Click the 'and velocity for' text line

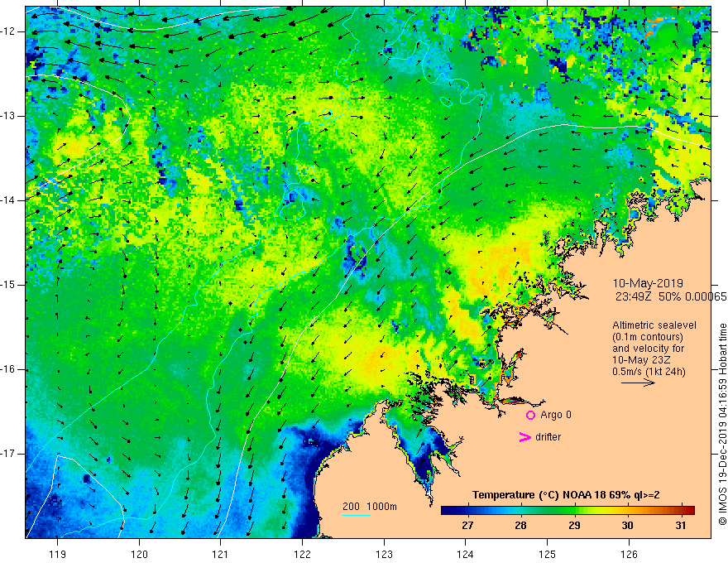click(x=648, y=349)
